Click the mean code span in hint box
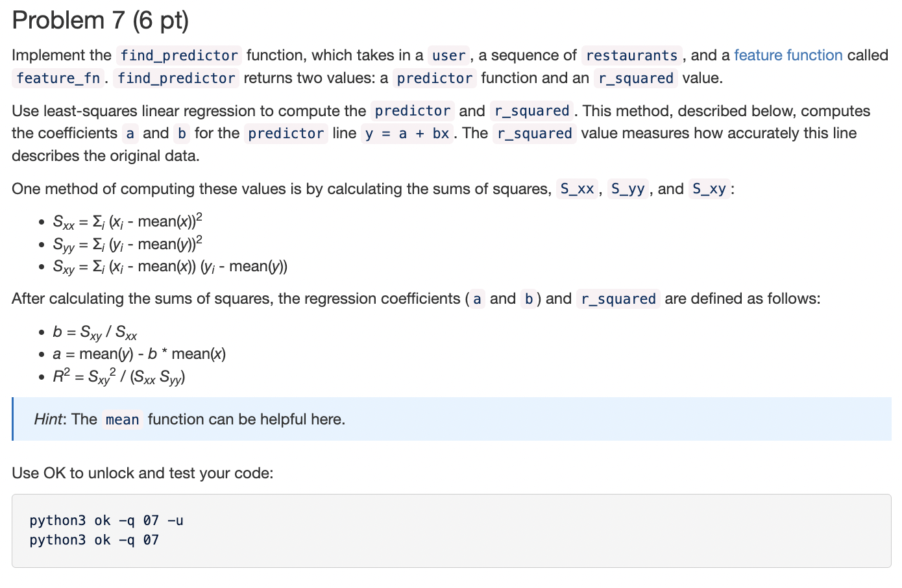Viewport: 902px width, 588px height. (122, 419)
